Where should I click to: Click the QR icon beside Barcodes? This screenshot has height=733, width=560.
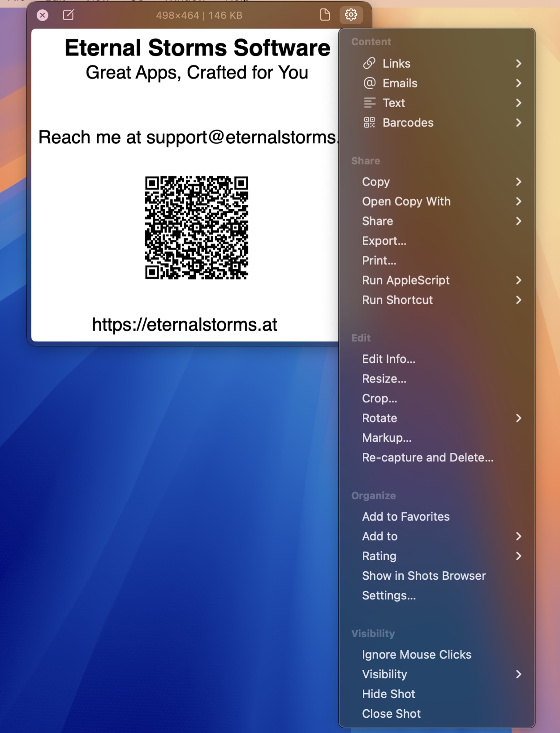pos(369,122)
